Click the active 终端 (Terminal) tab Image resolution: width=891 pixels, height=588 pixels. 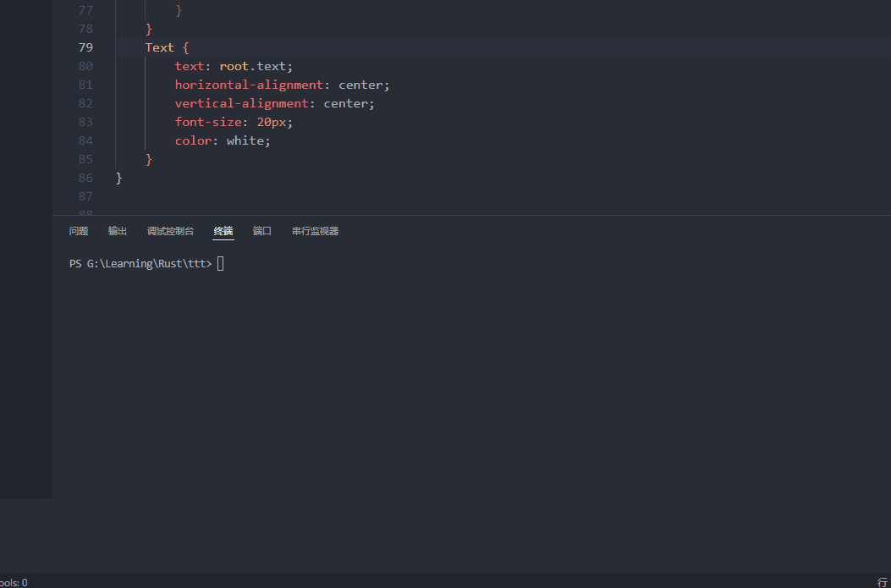pos(223,230)
